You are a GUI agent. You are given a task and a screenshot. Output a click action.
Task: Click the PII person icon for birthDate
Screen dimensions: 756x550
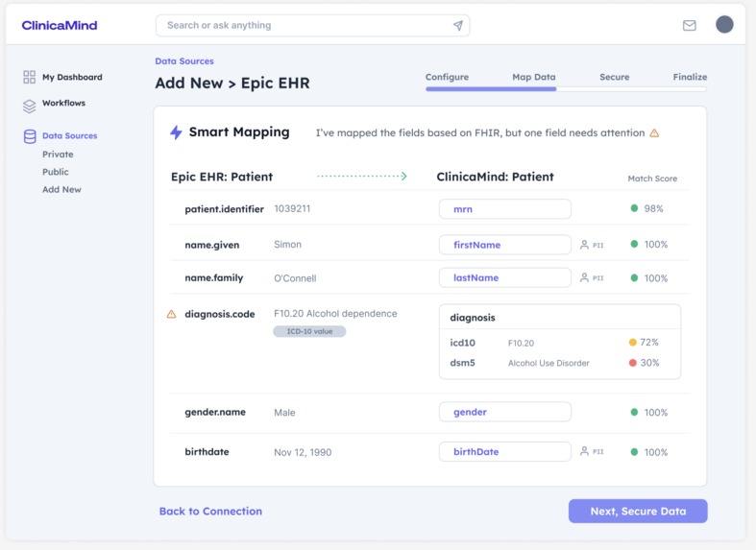tap(584, 451)
